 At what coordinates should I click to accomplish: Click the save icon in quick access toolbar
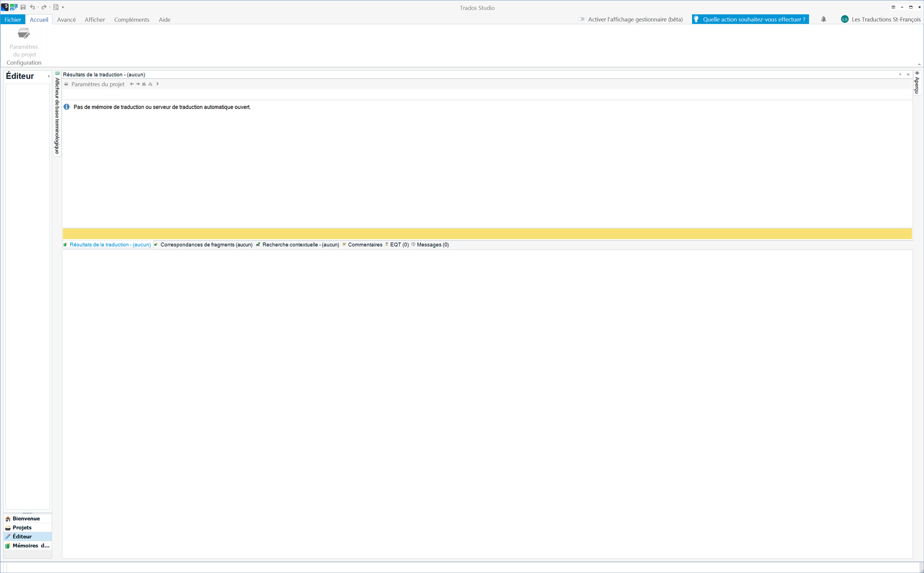pos(23,7)
